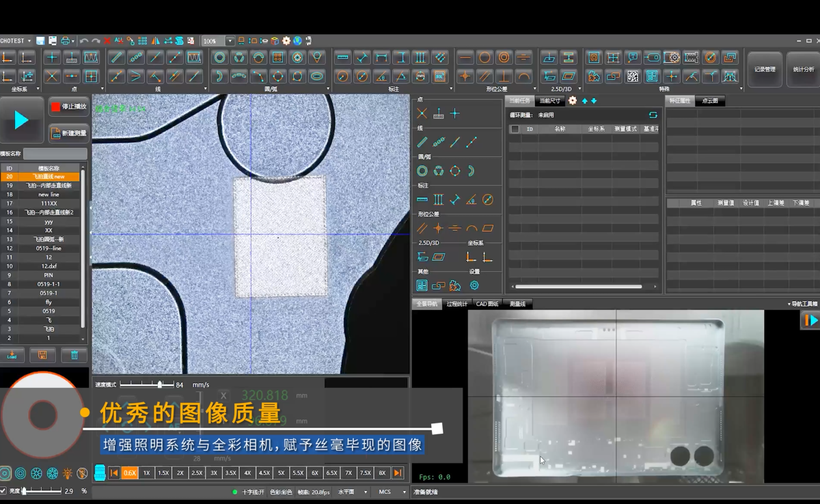The image size is (820, 504).
Task: Click the orange gear icon beside 当前尺寸 tab
Action: 573,101
